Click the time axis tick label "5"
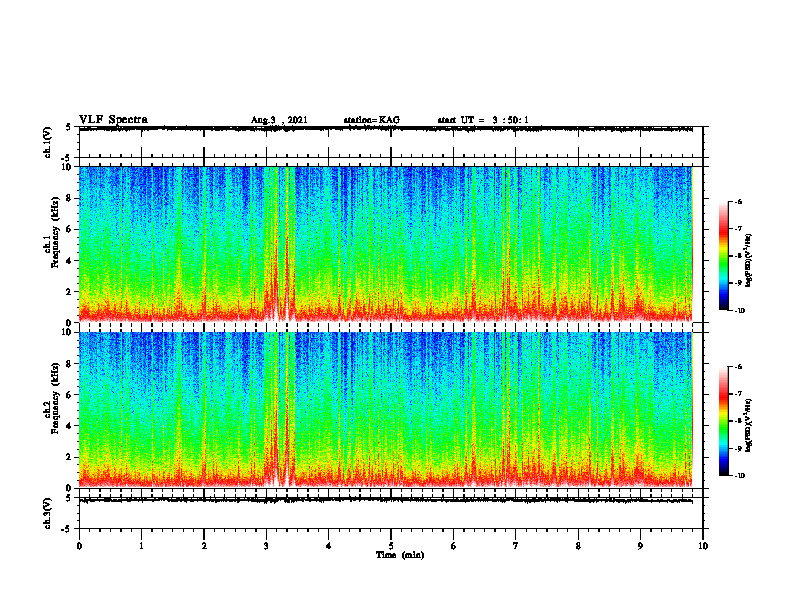The image size is (792, 612). click(391, 546)
